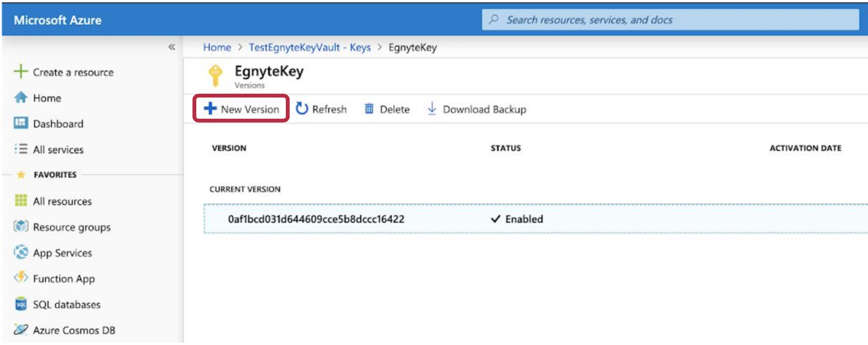Click the FAVORITES heading
This screenshot has height=345, width=868.
(55, 175)
